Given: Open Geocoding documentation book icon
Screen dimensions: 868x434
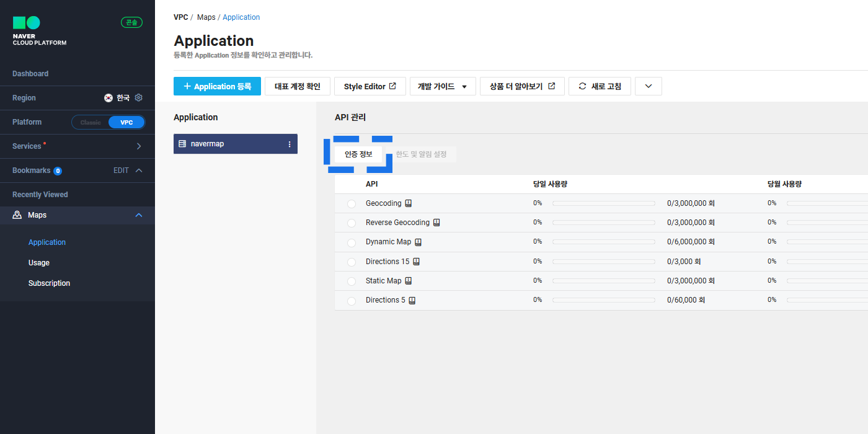Looking at the screenshot, I should pos(409,203).
